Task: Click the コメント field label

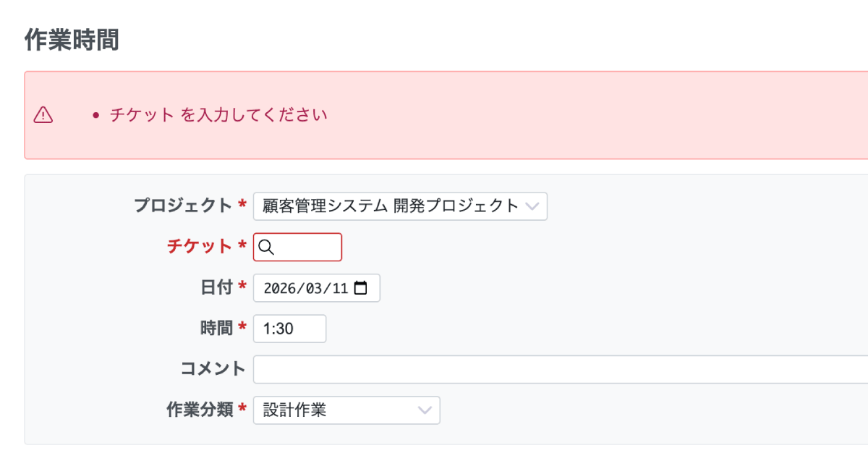Action: [x=213, y=368]
